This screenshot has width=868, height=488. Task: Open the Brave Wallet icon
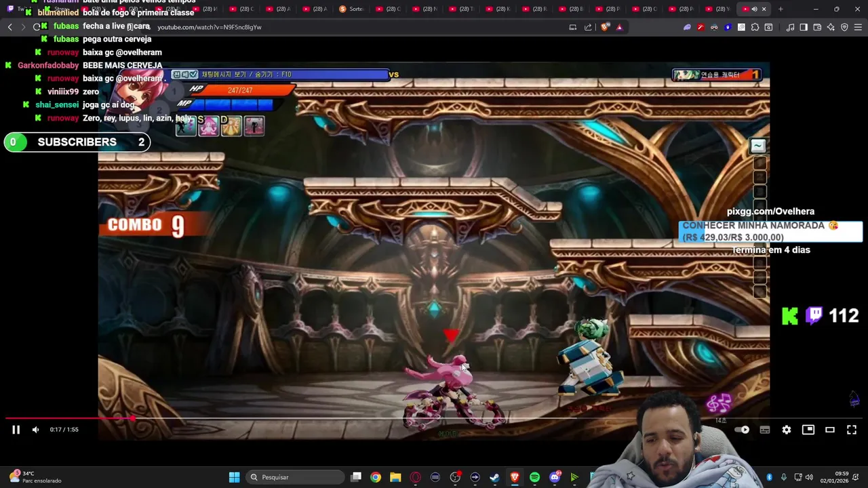click(817, 27)
